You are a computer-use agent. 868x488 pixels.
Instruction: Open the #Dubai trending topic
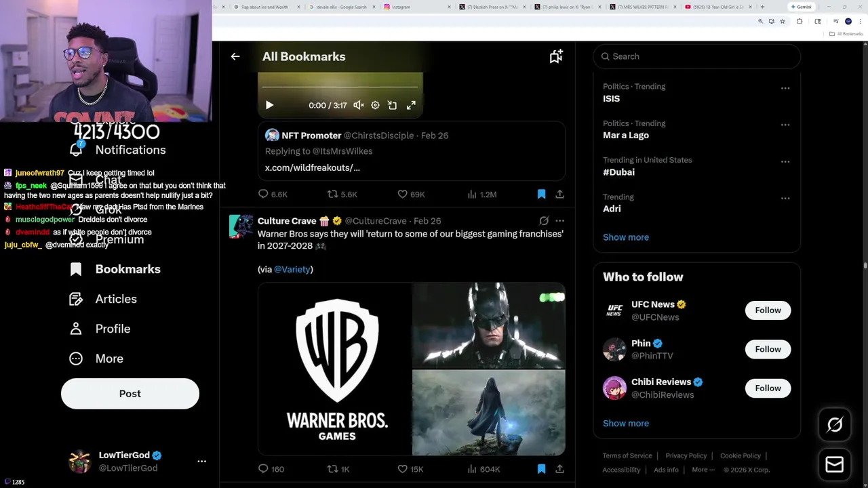click(618, 172)
